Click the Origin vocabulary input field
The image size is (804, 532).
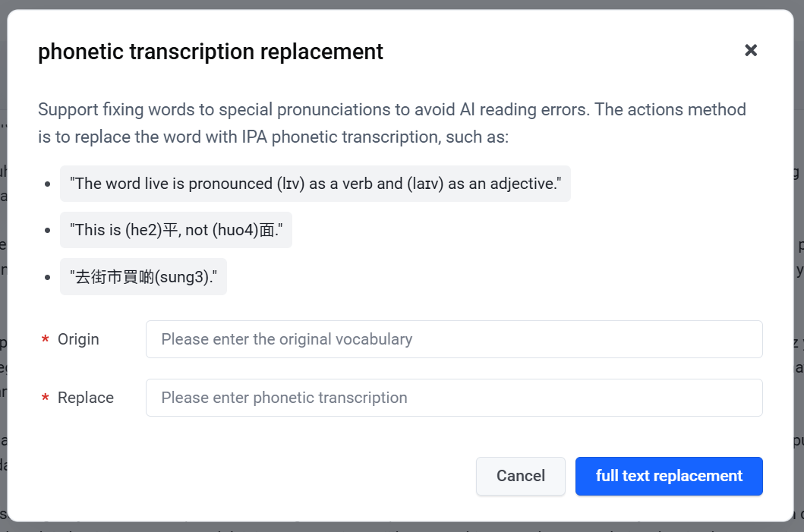click(x=454, y=339)
